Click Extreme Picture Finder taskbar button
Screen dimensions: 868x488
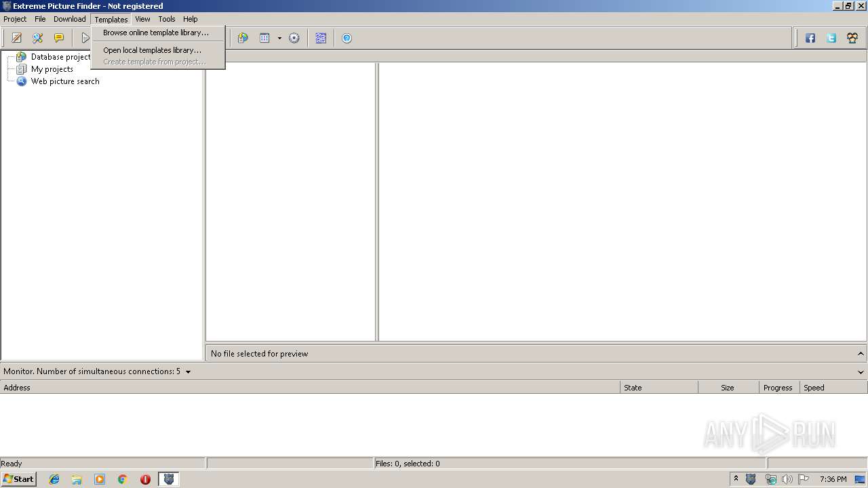pos(169,479)
